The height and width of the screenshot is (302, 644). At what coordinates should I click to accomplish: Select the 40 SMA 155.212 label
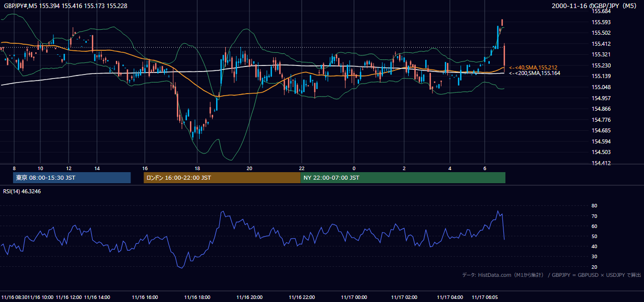[x=533, y=67]
